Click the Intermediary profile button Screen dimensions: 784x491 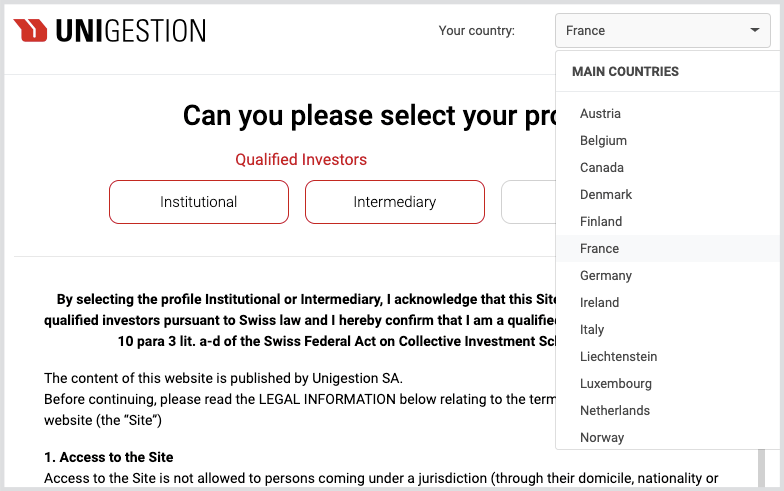coord(395,202)
